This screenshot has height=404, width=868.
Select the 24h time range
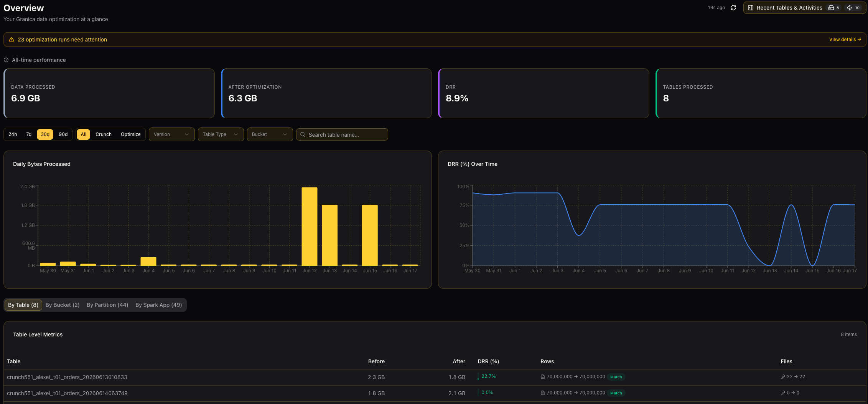pos(13,134)
